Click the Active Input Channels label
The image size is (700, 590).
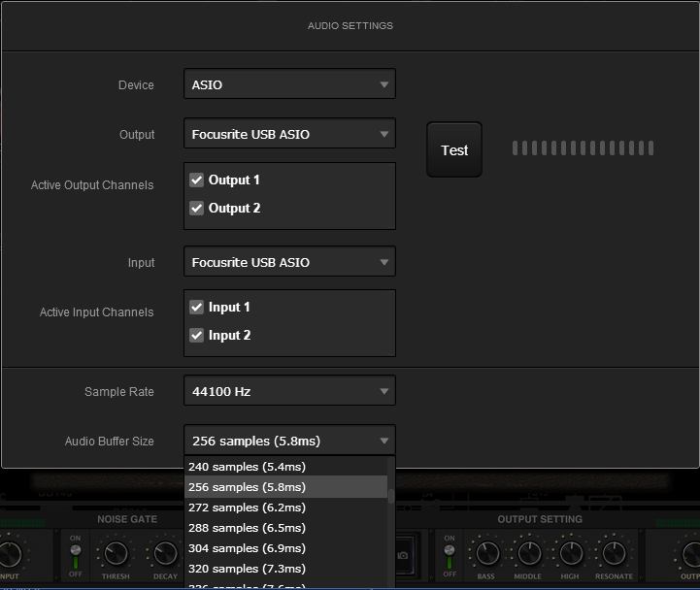(96, 311)
